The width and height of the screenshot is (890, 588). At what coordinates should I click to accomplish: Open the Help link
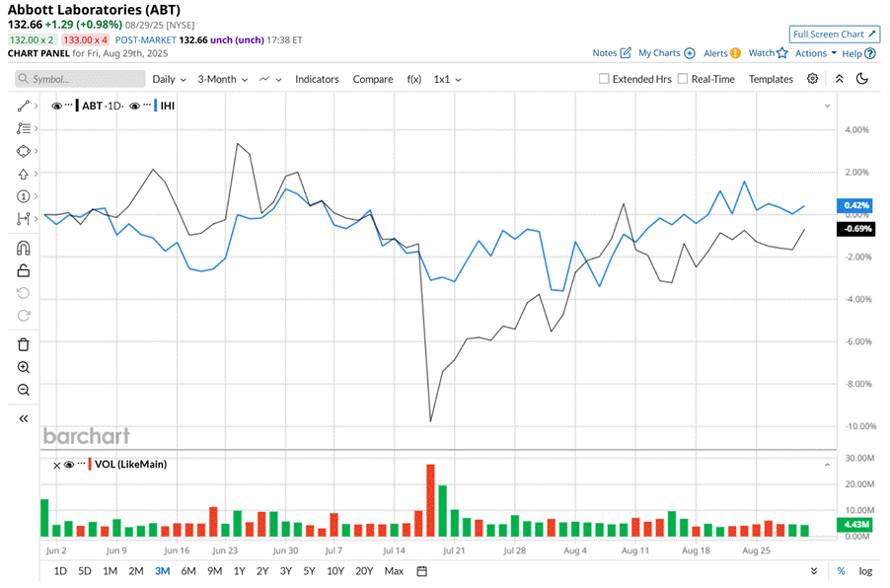(x=858, y=53)
